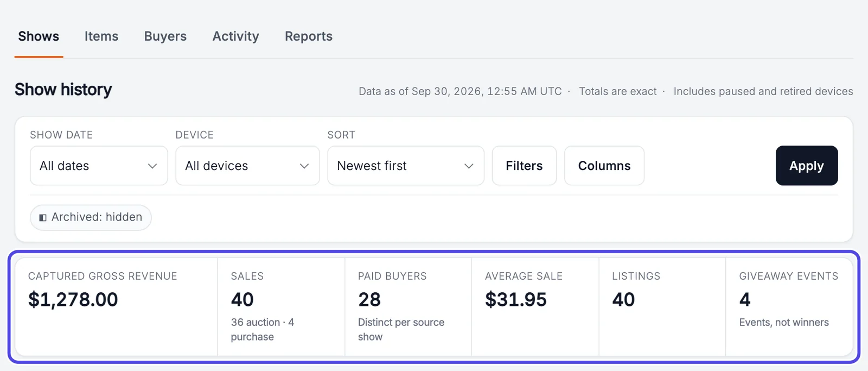Click the '36 auction · 4 purchase' text

coord(263,329)
